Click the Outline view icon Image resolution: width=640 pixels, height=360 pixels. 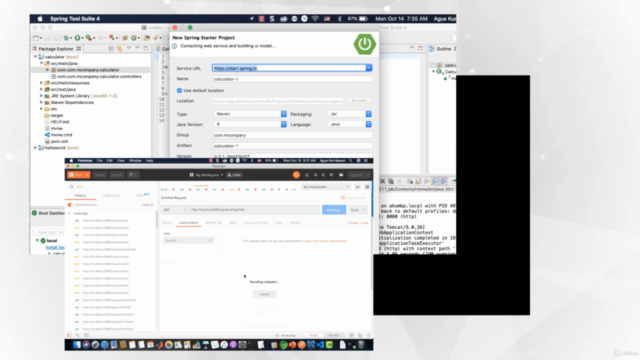coord(432,49)
